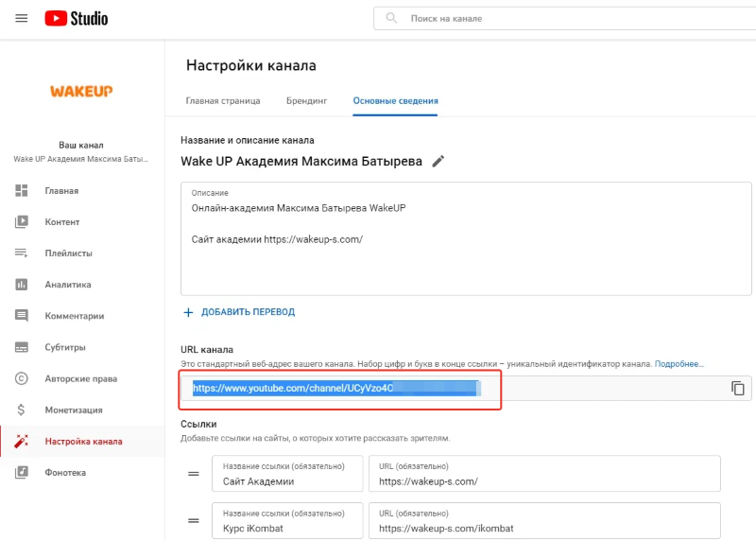Open the hamburger navigation menu

point(21,18)
